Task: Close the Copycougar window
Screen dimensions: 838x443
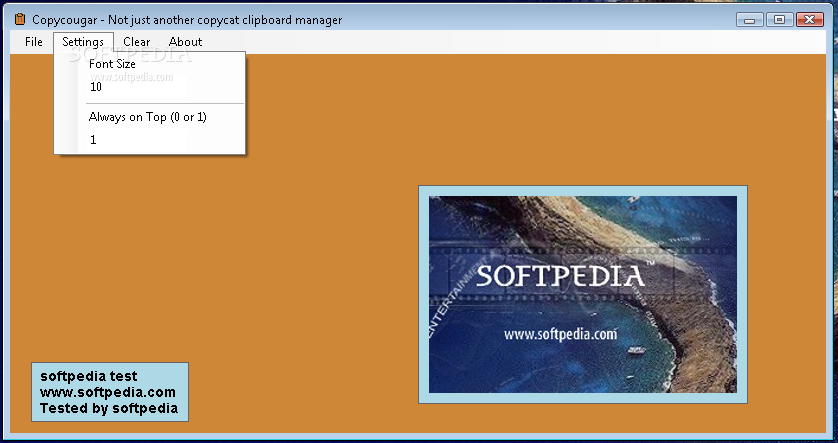Action: click(810, 20)
